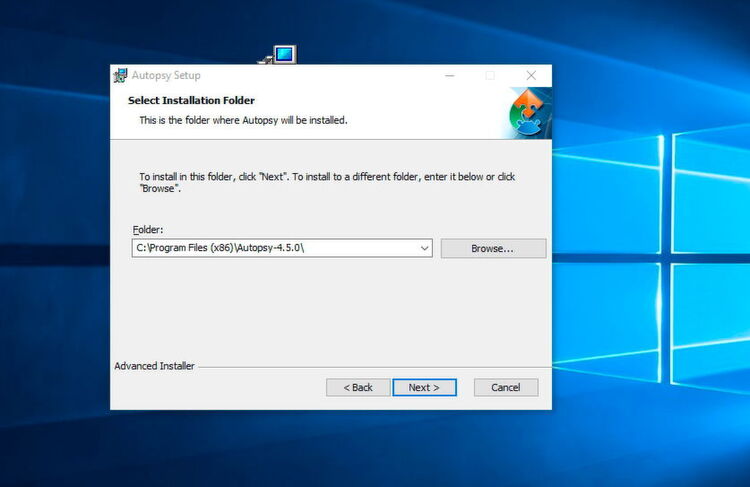Close the Autopsy Setup window
The image size is (750, 487).
(x=531, y=76)
